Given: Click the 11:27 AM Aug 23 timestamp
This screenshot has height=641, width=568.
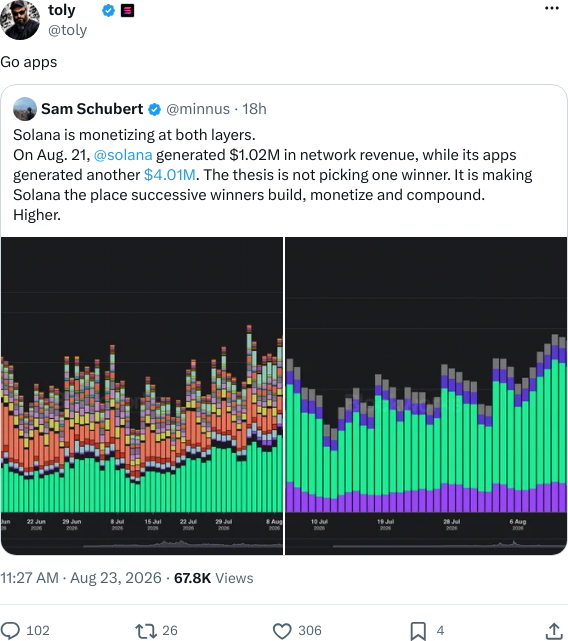Looking at the screenshot, I should click(81, 578).
